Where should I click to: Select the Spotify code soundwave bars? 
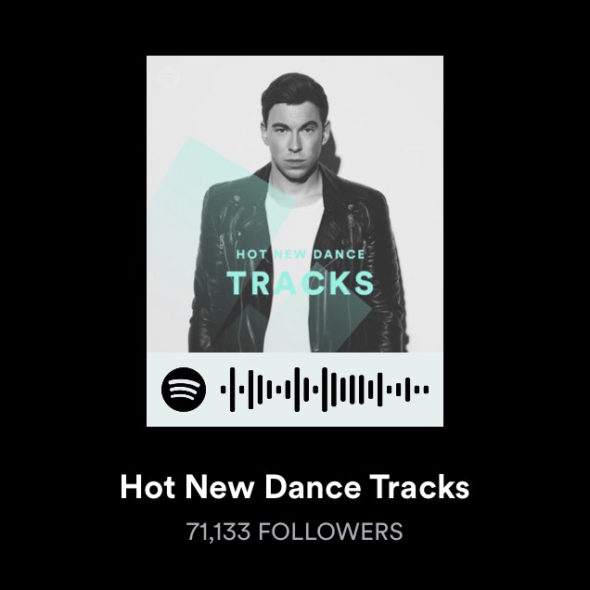pos(325,389)
